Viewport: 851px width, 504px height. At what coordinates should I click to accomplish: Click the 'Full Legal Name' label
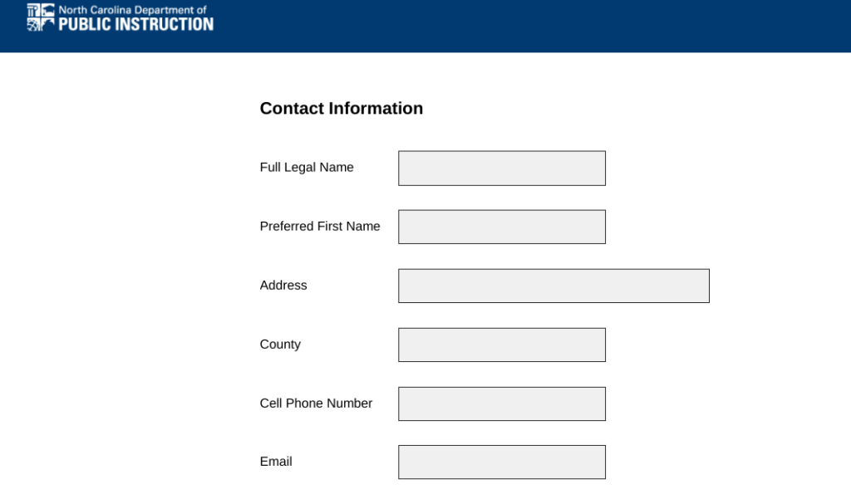click(307, 168)
